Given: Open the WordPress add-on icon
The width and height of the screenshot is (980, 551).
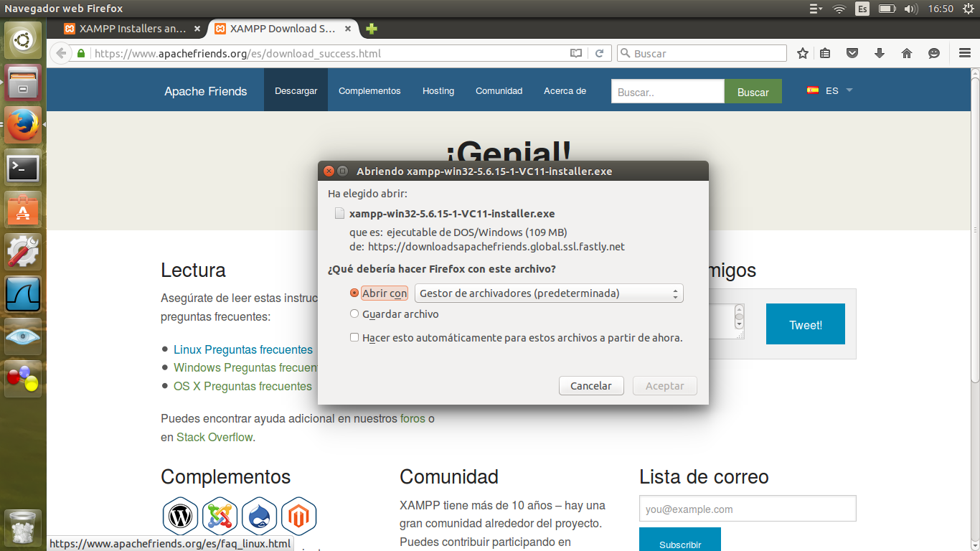Looking at the screenshot, I should (180, 515).
